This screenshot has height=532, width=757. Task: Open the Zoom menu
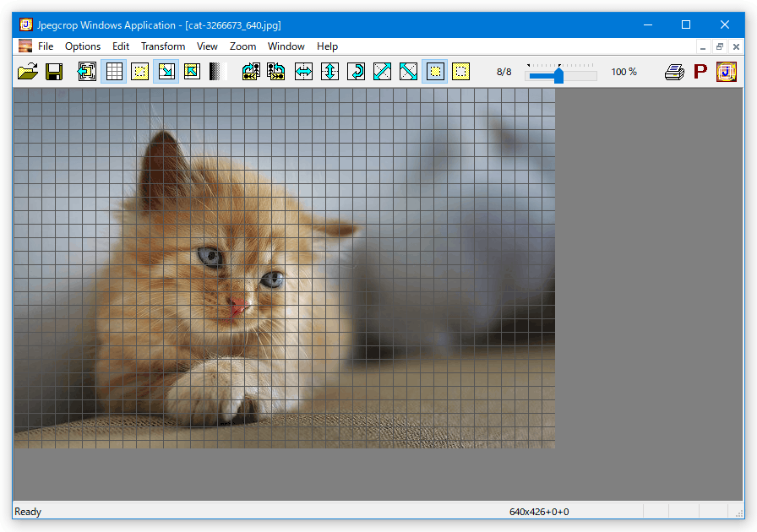pos(242,46)
